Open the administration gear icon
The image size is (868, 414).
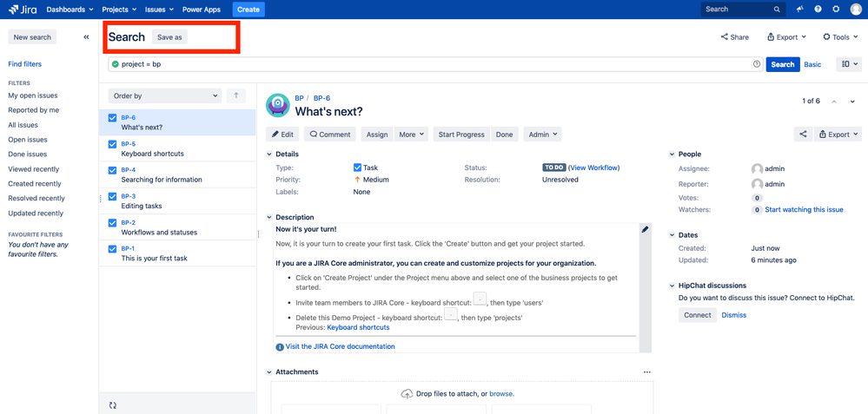coord(837,10)
